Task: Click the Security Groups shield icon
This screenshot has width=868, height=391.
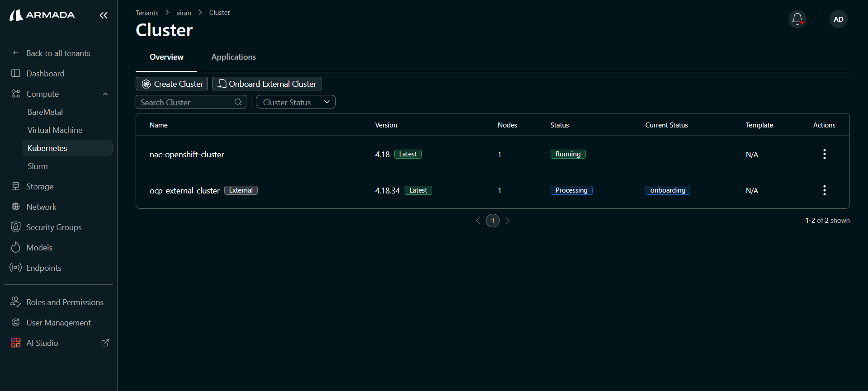Action: tap(16, 227)
